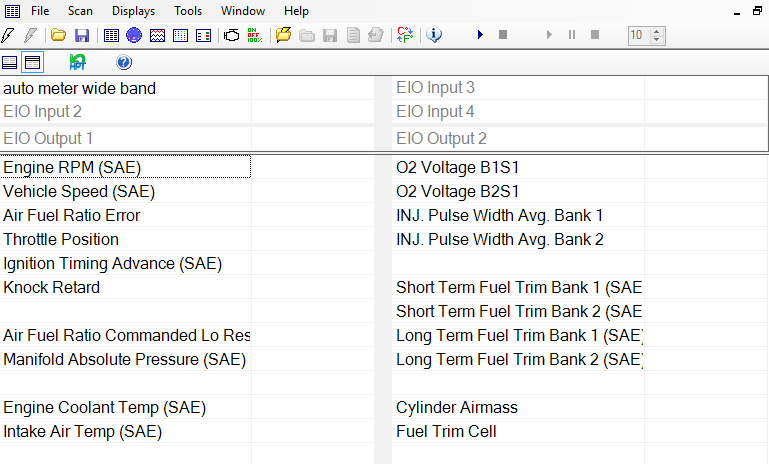Increase the value with stepper up arrow

click(x=656, y=31)
